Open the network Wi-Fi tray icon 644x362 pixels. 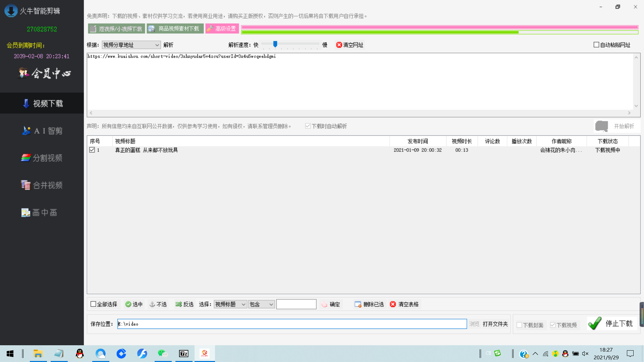coord(546,354)
